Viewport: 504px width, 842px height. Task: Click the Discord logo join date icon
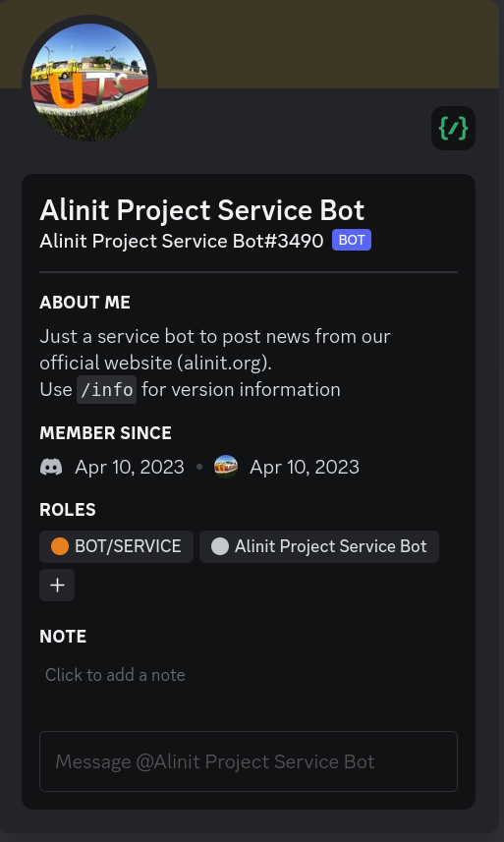point(51,467)
